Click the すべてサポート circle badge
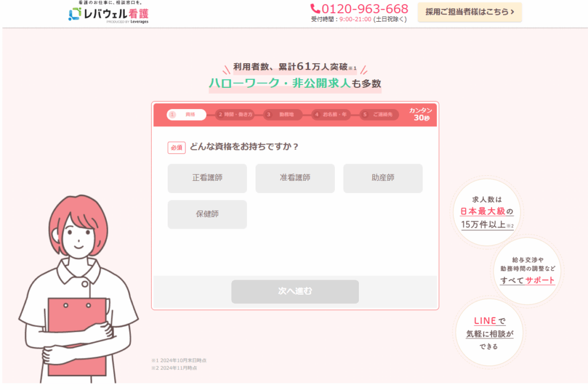 coord(527,271)
